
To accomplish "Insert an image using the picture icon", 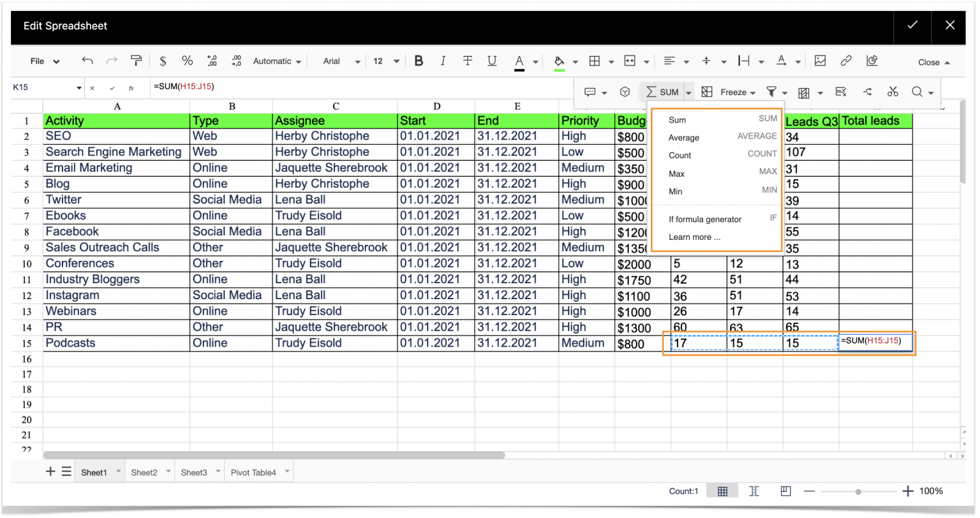I will tap(820, 61).
